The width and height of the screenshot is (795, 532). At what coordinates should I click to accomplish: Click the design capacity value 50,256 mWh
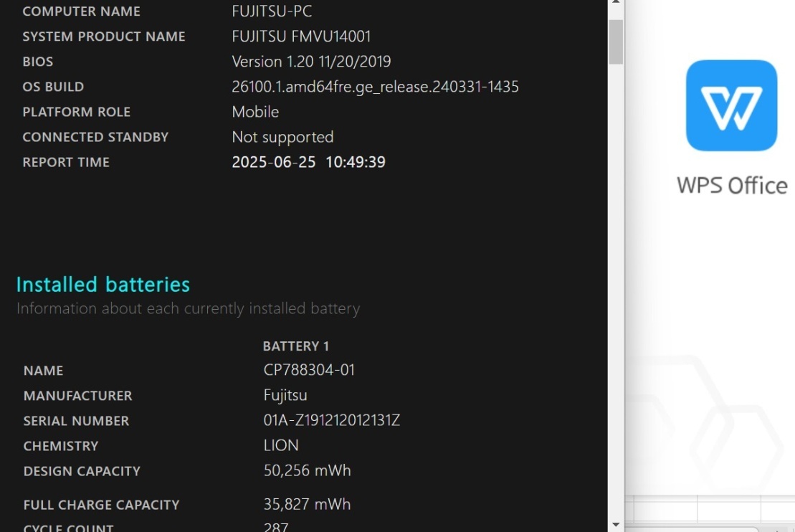(307, 470)
